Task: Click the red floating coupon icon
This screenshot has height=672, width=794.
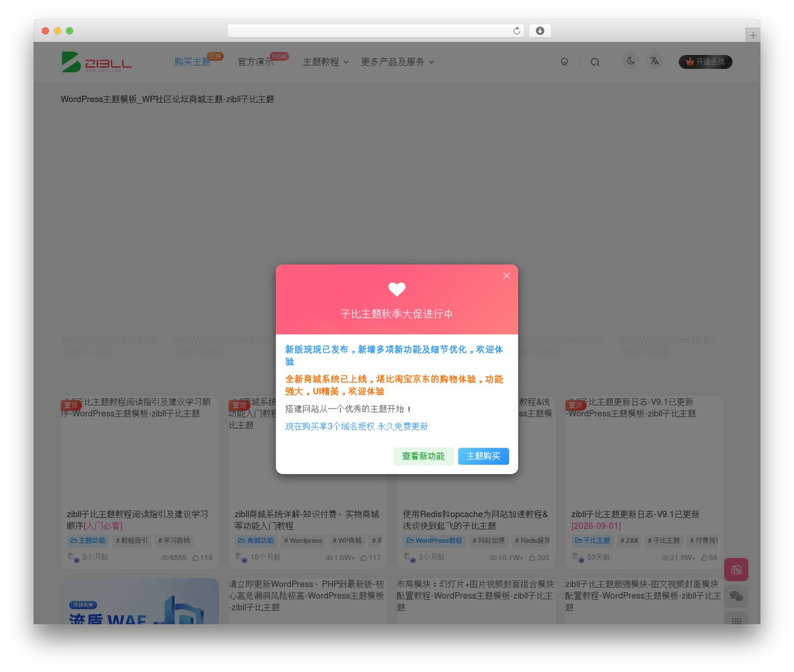Action: pos(736,570)
